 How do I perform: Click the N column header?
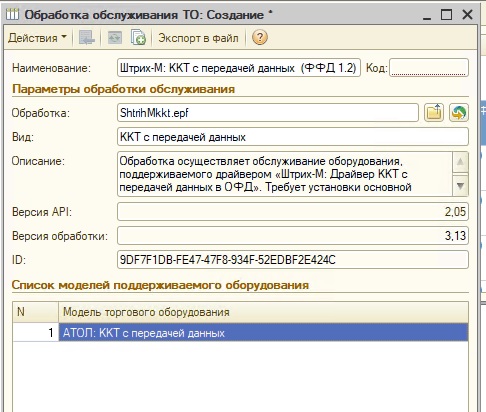click(x=36, y=312)
